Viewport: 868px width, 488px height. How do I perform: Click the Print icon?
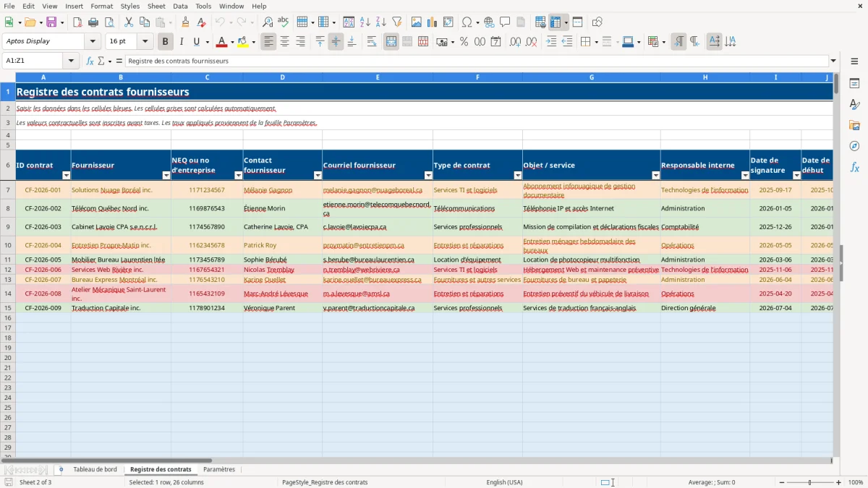(x=93, y=22)
